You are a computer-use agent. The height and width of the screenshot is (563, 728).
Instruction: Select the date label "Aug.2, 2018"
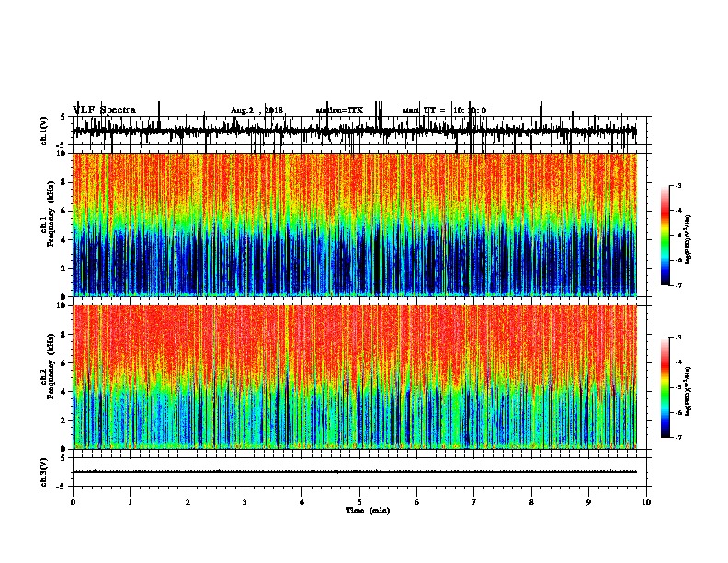click(x=256, y=110)
